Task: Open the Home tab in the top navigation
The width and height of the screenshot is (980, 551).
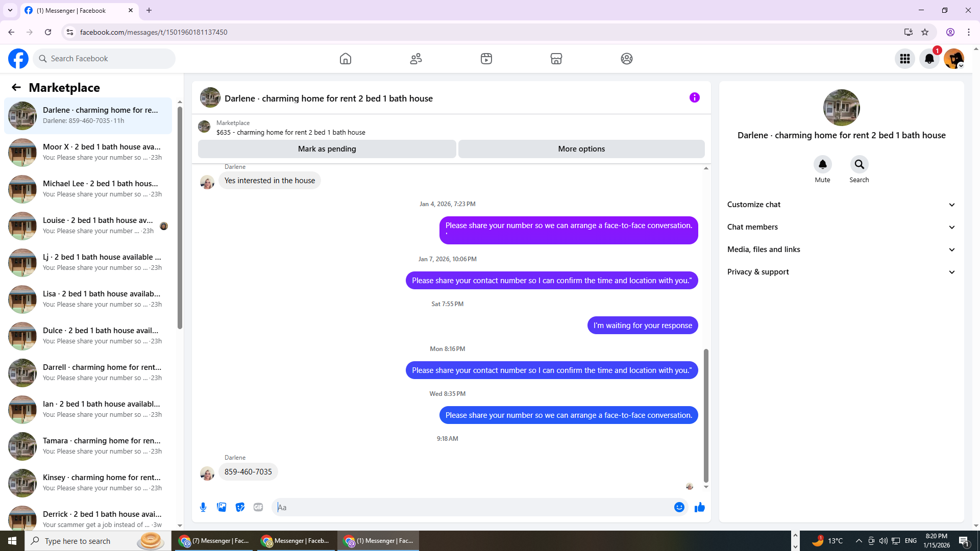Action: point(346,59)
